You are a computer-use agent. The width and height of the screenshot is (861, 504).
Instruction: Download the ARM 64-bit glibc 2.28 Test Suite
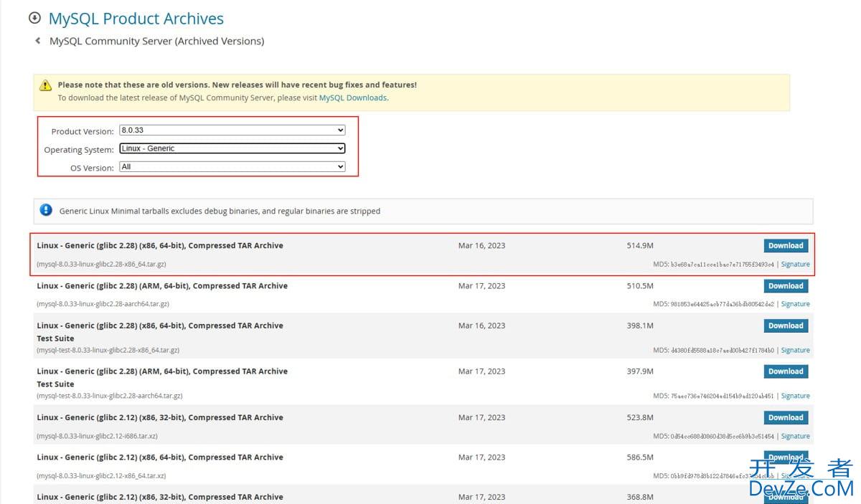(786, 371)
